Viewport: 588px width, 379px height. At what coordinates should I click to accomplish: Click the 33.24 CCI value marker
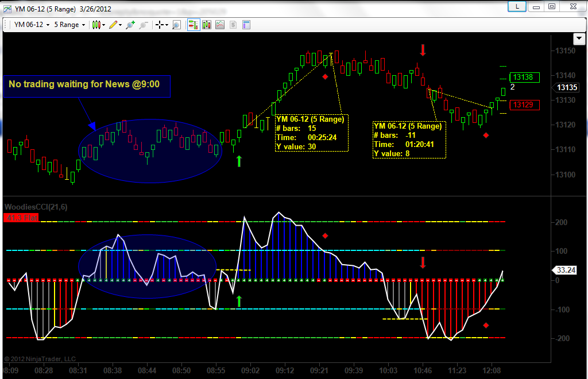pyautogui.click(x=566, y=270)
